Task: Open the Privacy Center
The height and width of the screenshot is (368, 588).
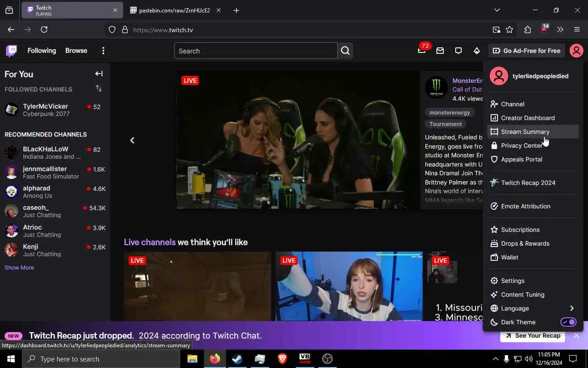Action: click(x=533, y=145)
